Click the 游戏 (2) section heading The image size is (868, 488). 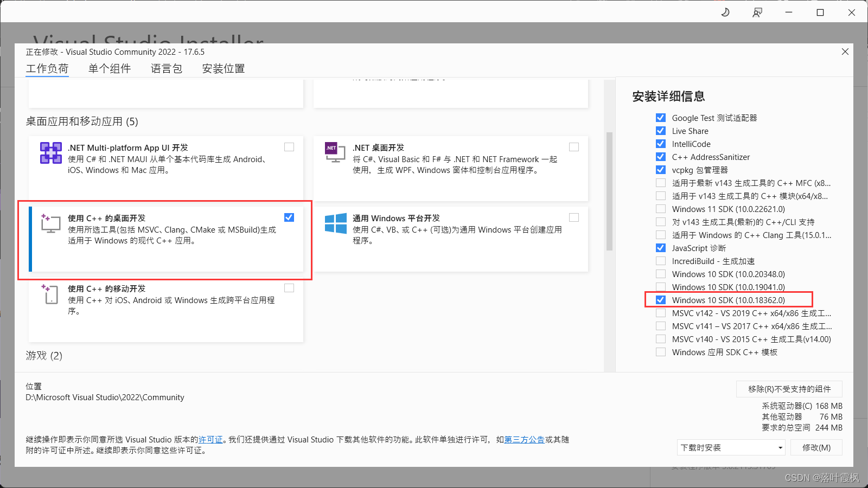44,356
